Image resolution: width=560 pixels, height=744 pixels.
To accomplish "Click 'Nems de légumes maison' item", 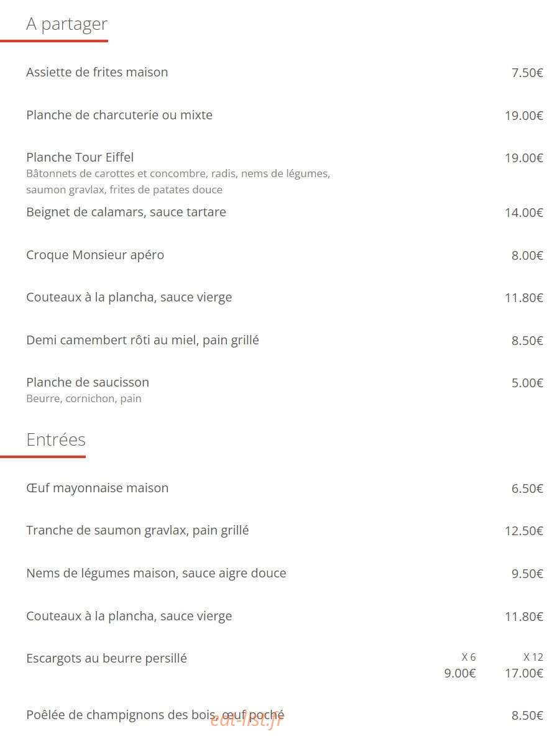I will tap(156, 573).
